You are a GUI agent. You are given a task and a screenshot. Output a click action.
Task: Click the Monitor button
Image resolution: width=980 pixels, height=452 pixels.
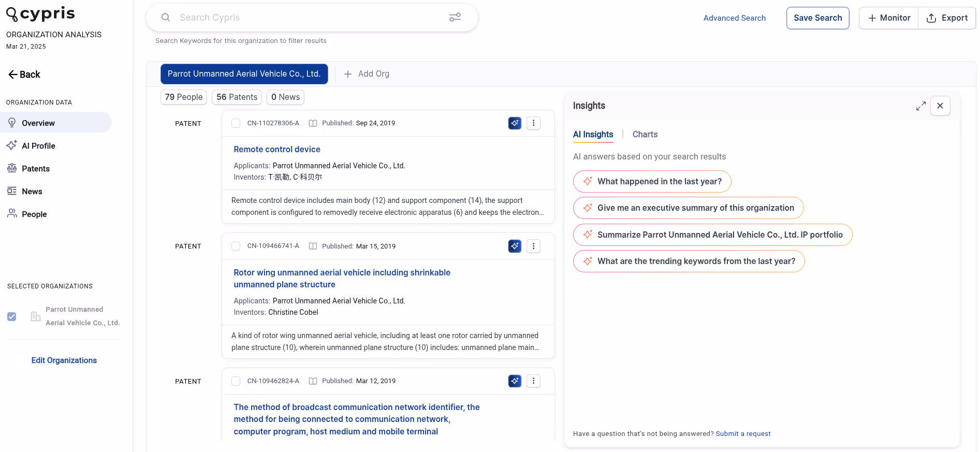click(x=888, y=18)
